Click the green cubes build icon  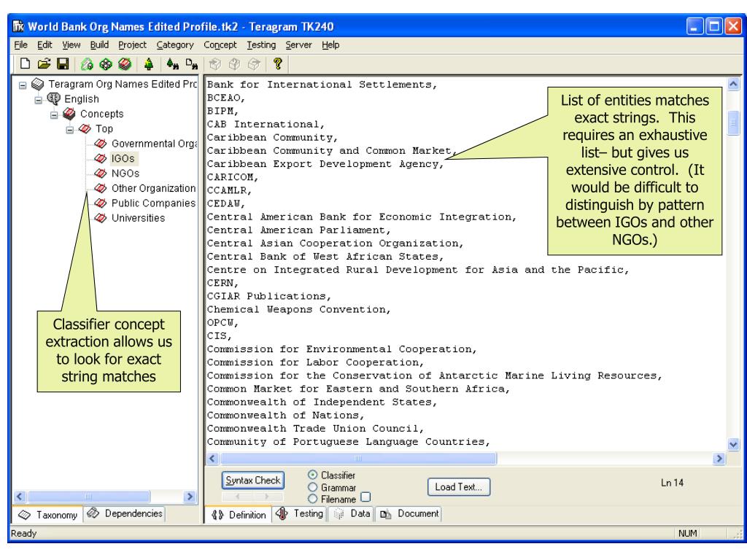(x=106, y=64)
